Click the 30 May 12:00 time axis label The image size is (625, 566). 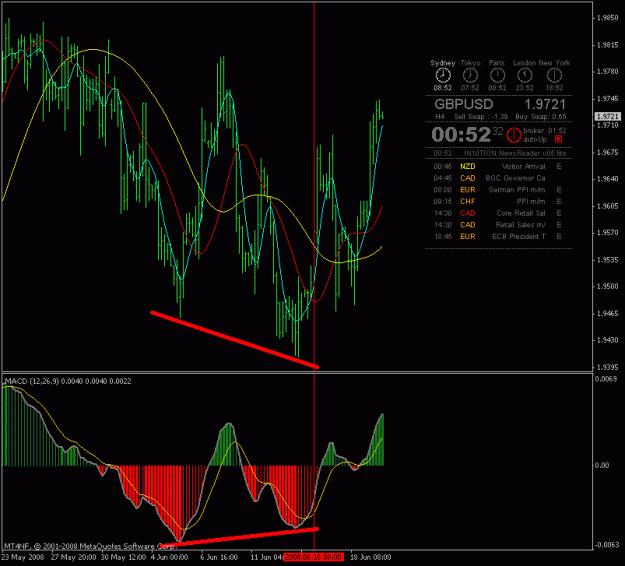point(123,557)
